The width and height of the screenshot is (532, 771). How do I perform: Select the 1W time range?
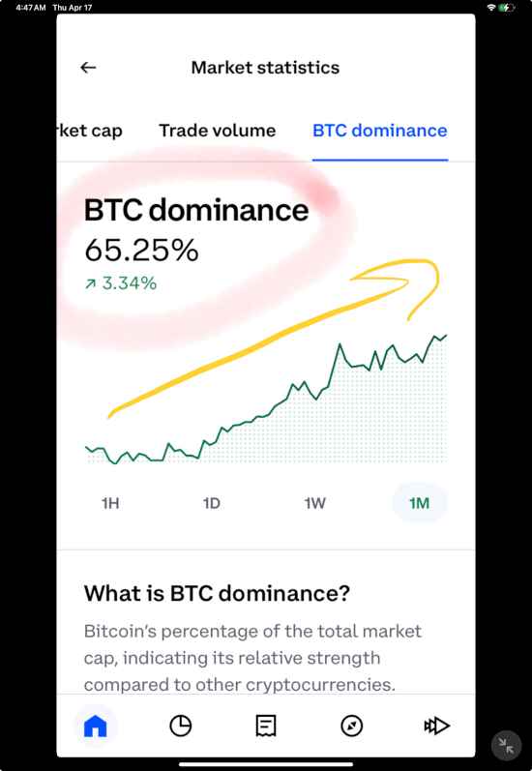pyautogui.click(x=314, y=503)
